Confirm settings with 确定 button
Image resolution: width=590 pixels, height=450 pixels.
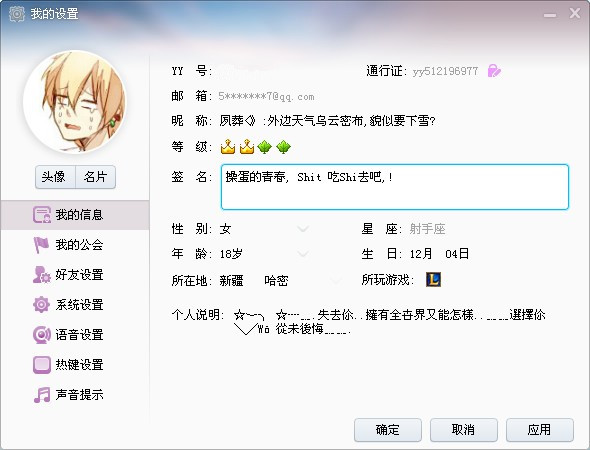pyautogui.click(x=388, y=430)
